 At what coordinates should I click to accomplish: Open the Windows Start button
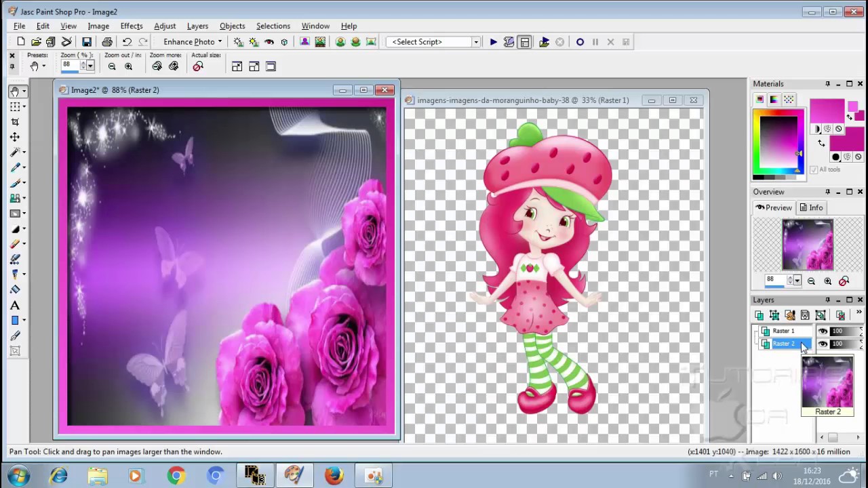[18, 476]
